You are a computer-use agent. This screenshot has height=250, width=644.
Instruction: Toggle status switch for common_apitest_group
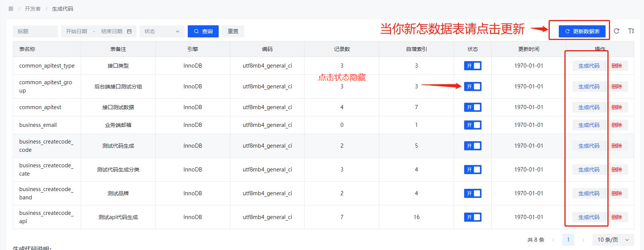[472, 86]
